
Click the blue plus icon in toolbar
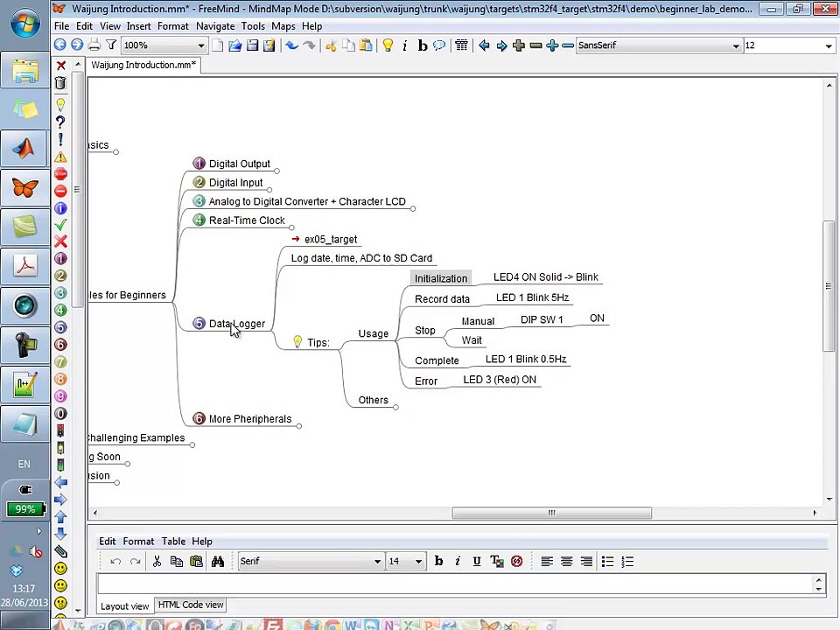tap(552, 45)
